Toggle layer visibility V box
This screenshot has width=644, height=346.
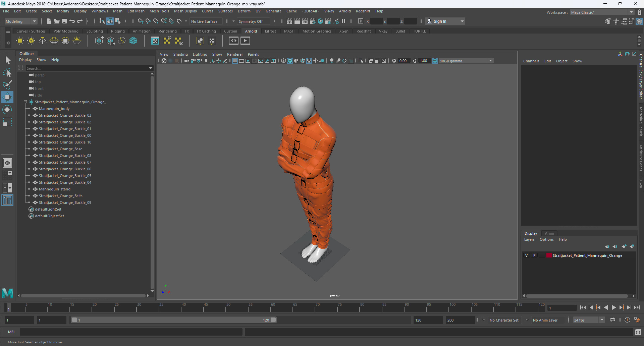526,255
